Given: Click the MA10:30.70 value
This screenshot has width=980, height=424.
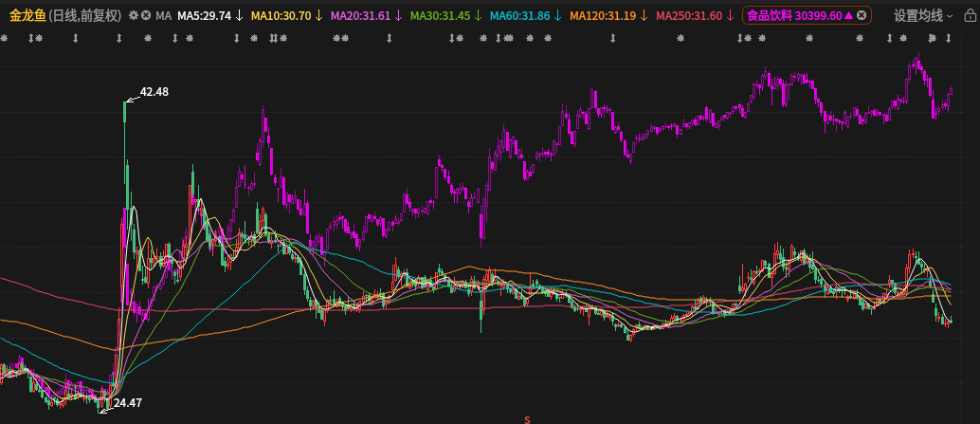Looking at the screenshot, I should (281, 15).
